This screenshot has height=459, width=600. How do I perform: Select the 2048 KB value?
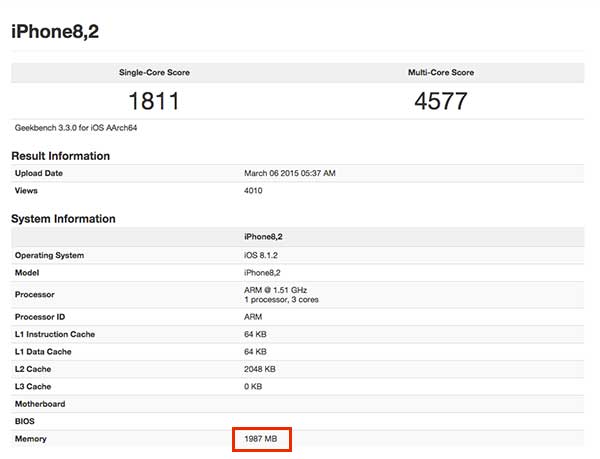pos(259,369)
